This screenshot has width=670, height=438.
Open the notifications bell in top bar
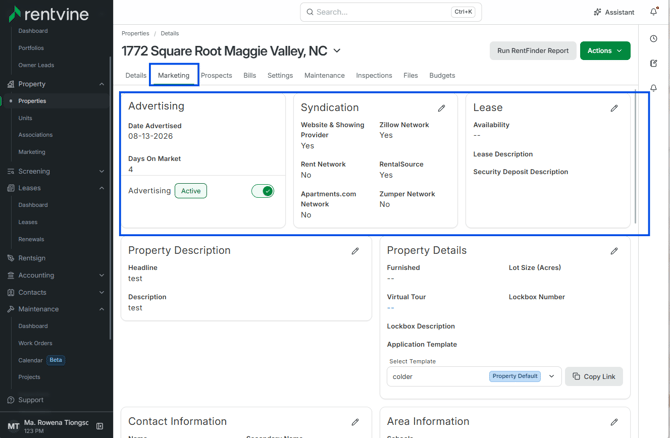pos(654,12)
